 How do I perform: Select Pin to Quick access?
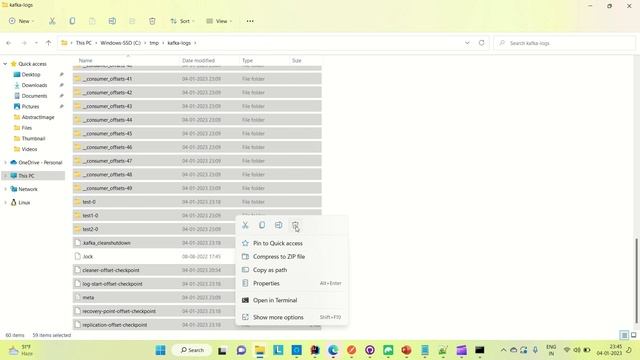pos(291,243)
